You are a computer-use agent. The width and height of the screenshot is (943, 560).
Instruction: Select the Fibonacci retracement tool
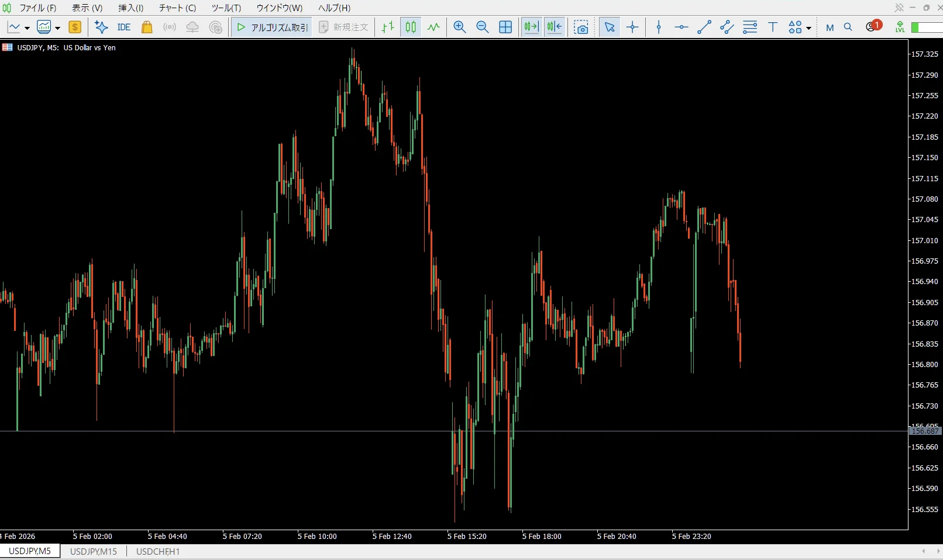pyautogui.click(x=750, y=27)
